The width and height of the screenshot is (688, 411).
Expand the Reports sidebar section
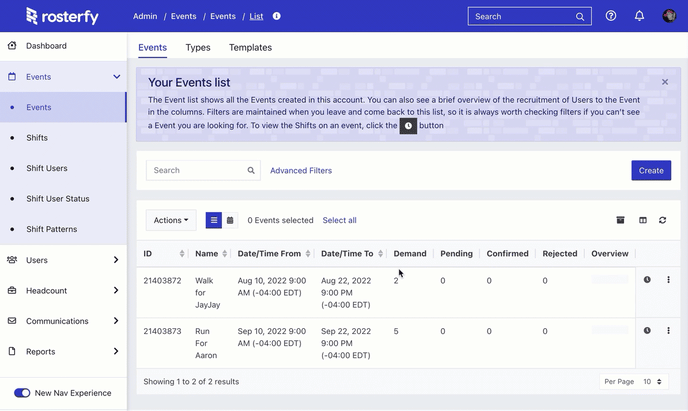(x=116, y=351)
